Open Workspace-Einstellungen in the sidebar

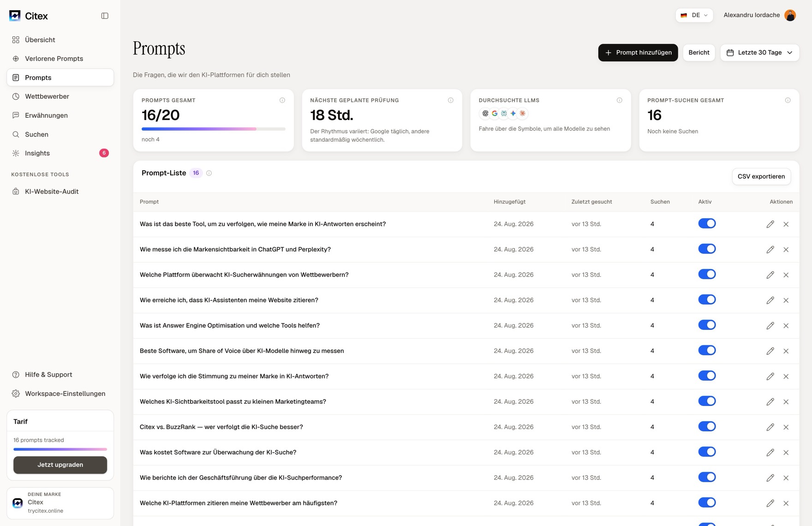point(60,394)
